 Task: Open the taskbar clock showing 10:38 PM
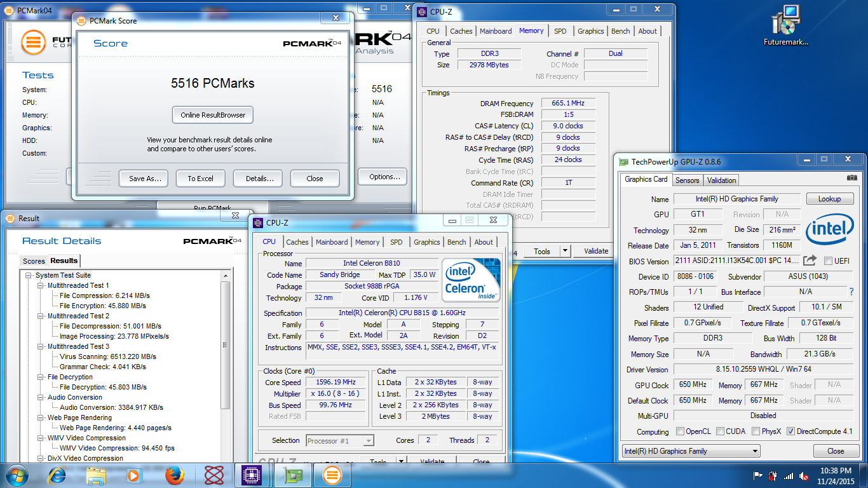836,475
